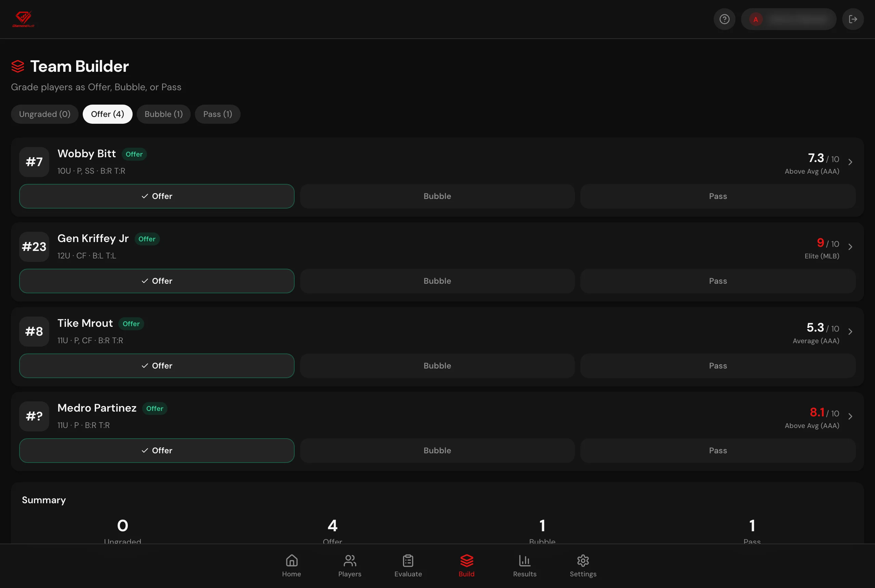Open Evaluate in bottom navigation
This screenshot has width=875, height=588.
[x=408, y=566]
